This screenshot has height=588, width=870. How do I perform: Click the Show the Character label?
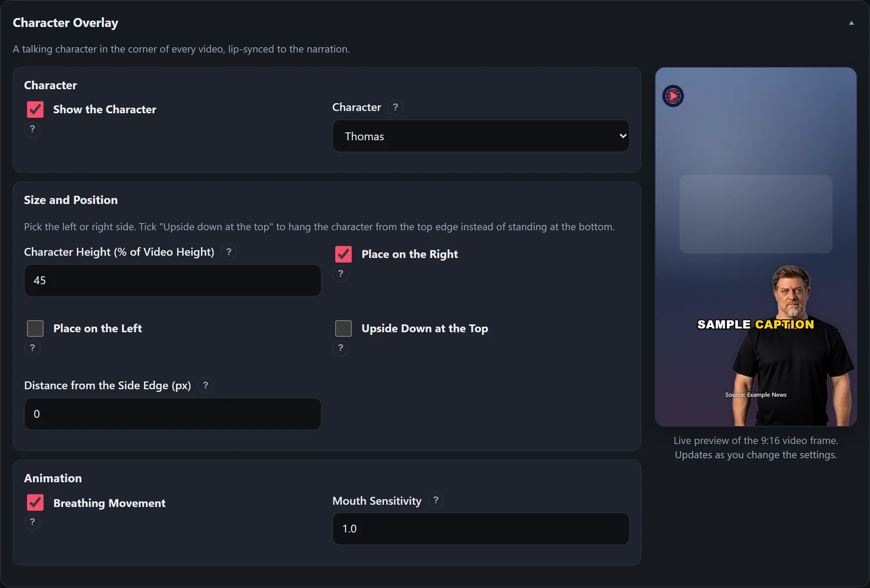105,110
